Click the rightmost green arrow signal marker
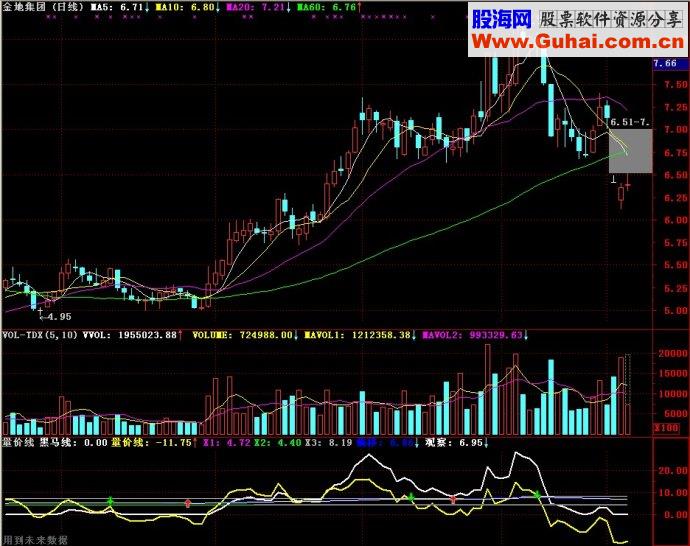This screenshot has height=546, width=690. click(x=537, y=495)
